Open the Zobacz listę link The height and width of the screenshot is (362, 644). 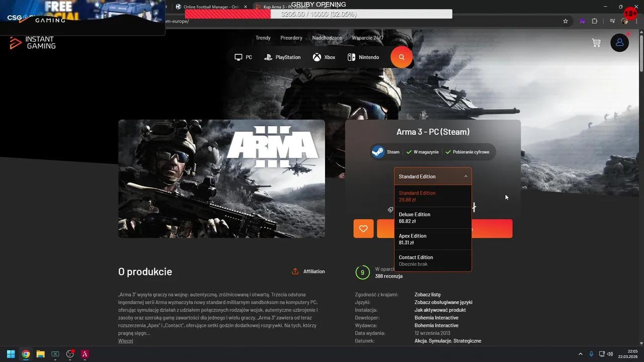428,295
